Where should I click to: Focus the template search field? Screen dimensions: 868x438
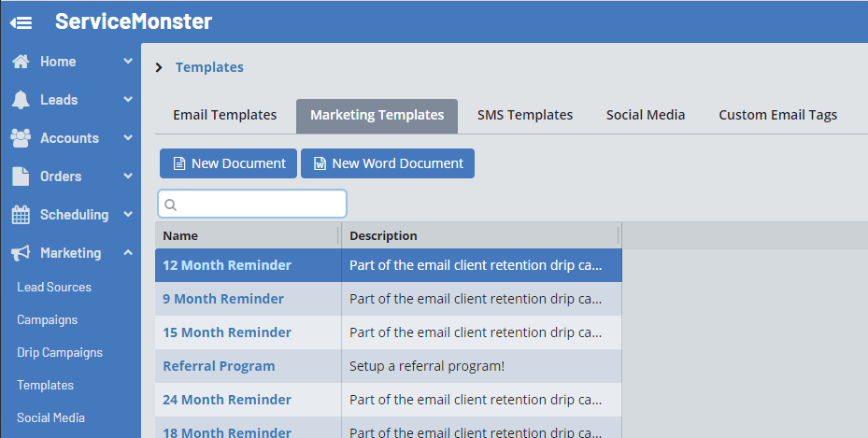(262, 205)
